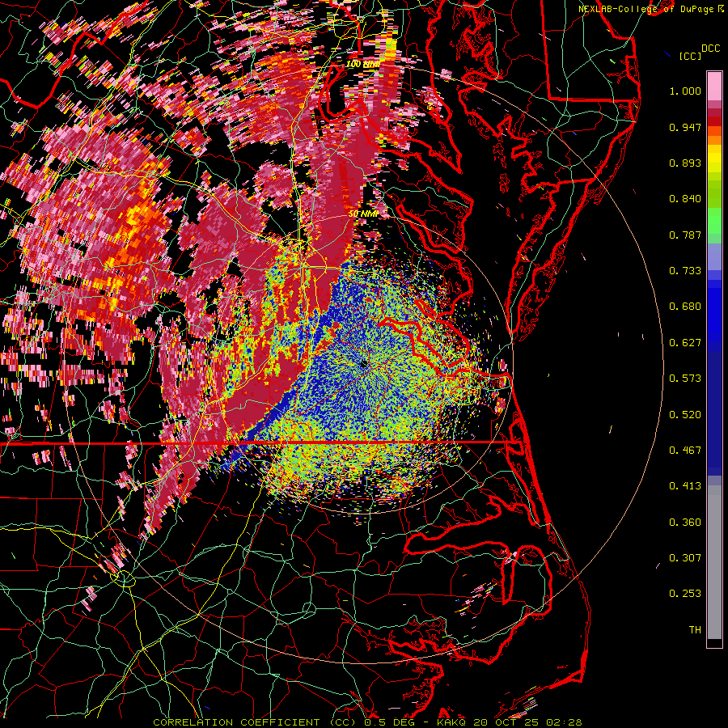Click the [CC] units label

pos(691,56)
